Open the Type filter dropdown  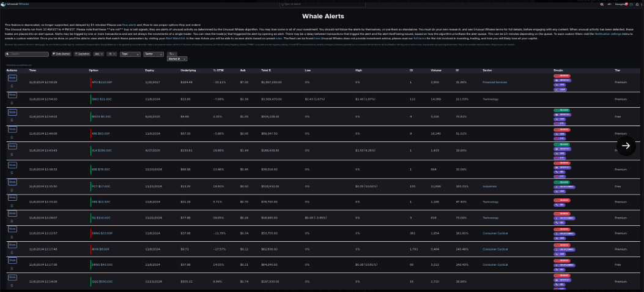coord(130,54)
